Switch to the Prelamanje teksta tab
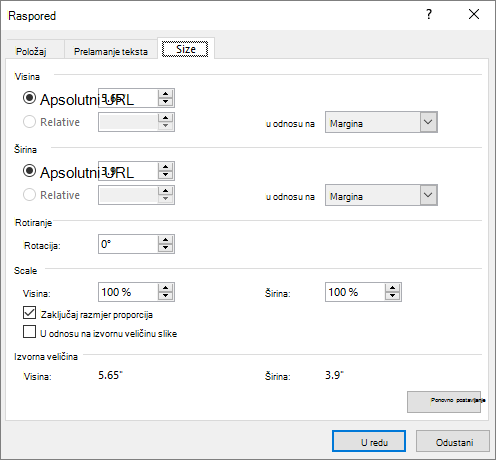Screen dimensions: 496x460 click(x=111, y=52)
